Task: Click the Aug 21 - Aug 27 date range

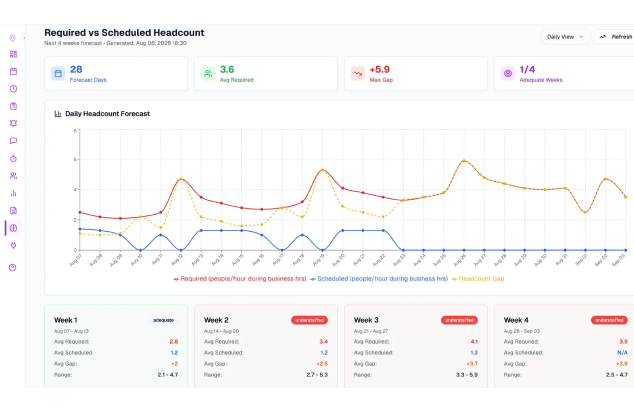Action: (x=371, y=331)
